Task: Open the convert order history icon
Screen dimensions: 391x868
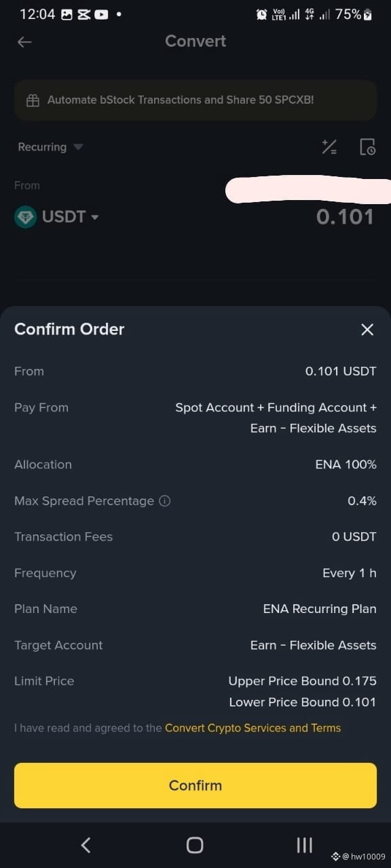Action: (367, 147)
